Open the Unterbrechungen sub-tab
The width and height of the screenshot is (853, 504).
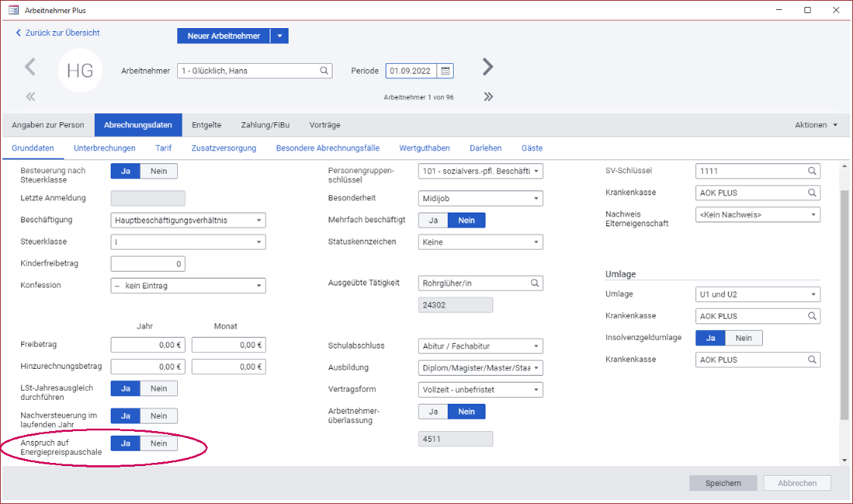click(105, 148)
